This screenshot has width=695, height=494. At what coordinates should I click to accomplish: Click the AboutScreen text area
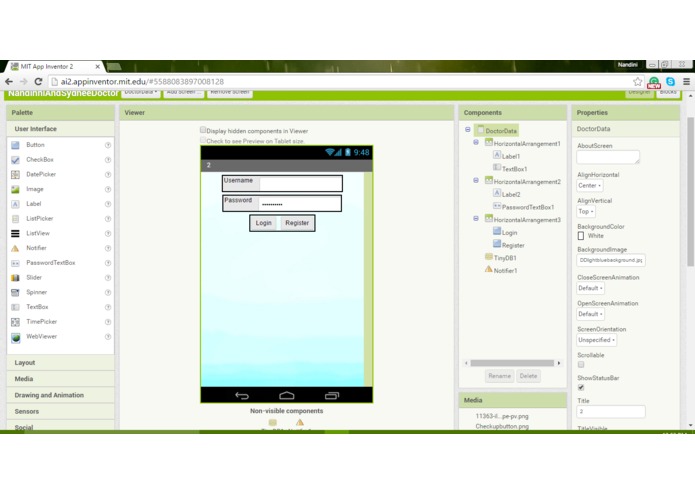click(608, 157)
